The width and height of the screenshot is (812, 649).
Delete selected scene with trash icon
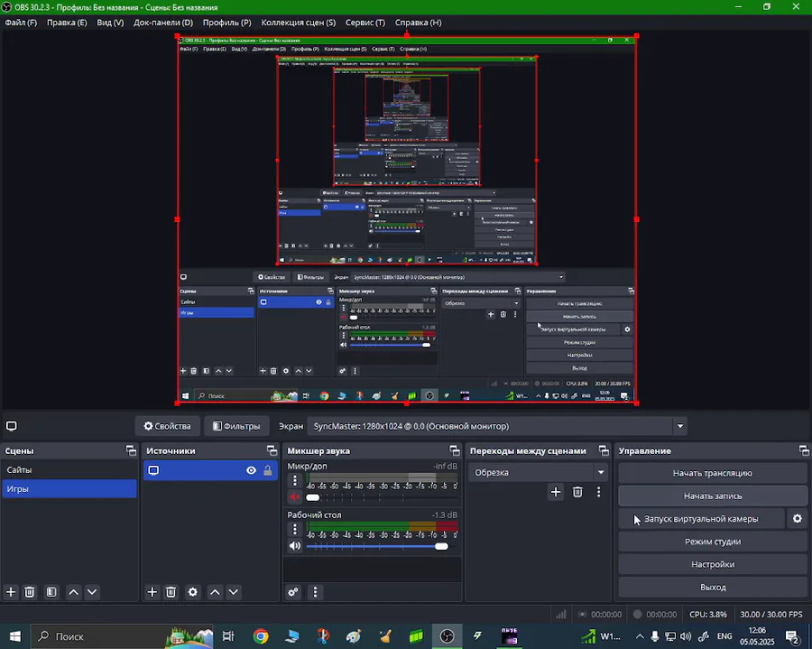[30, 591]
